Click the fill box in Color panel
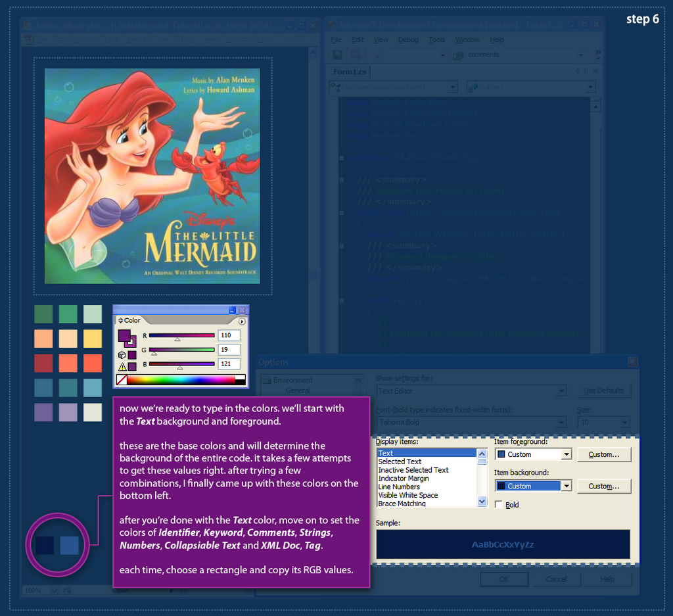This screenshot has height=616, width=673. tap(124, 335)
